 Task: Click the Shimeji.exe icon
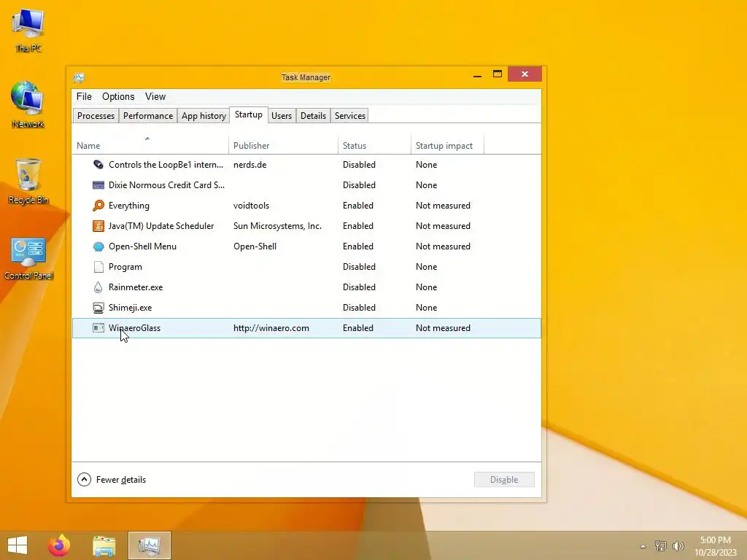pyautogui.click(x=98, y=308)
